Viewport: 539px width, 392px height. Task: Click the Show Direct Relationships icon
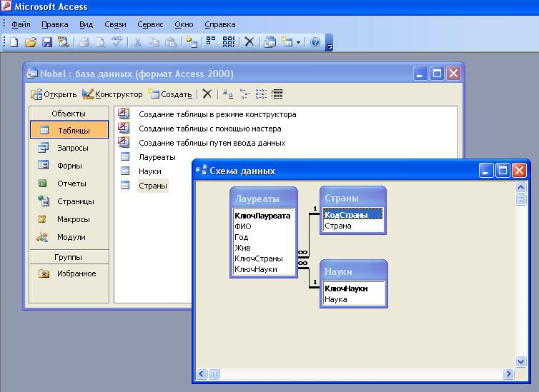pyautogui.click(x=211, y=41)
